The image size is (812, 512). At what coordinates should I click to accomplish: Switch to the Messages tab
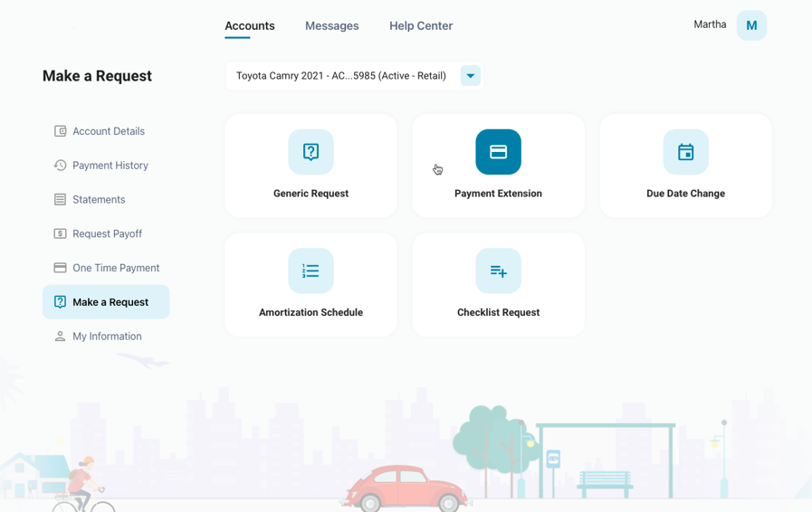(331, 26)
